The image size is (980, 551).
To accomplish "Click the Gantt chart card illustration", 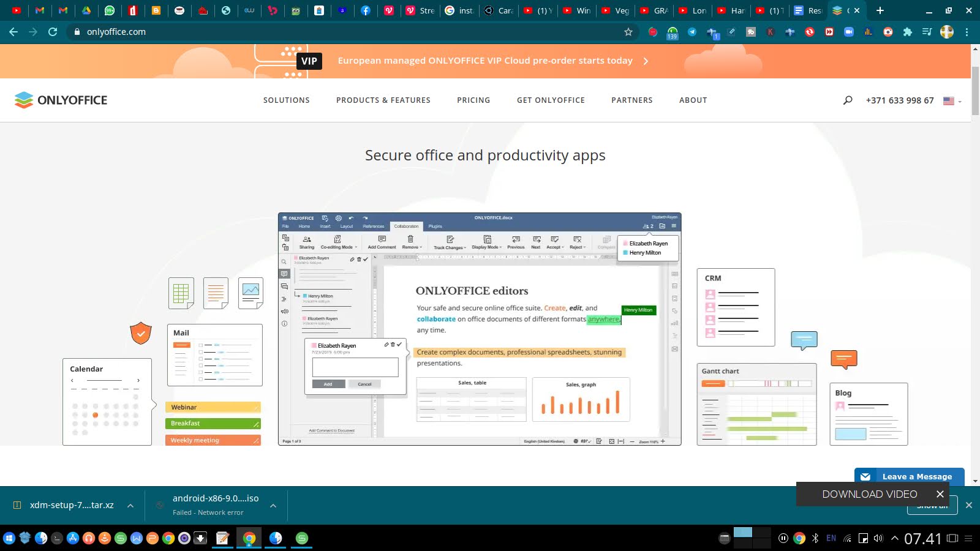I will 756,404.
